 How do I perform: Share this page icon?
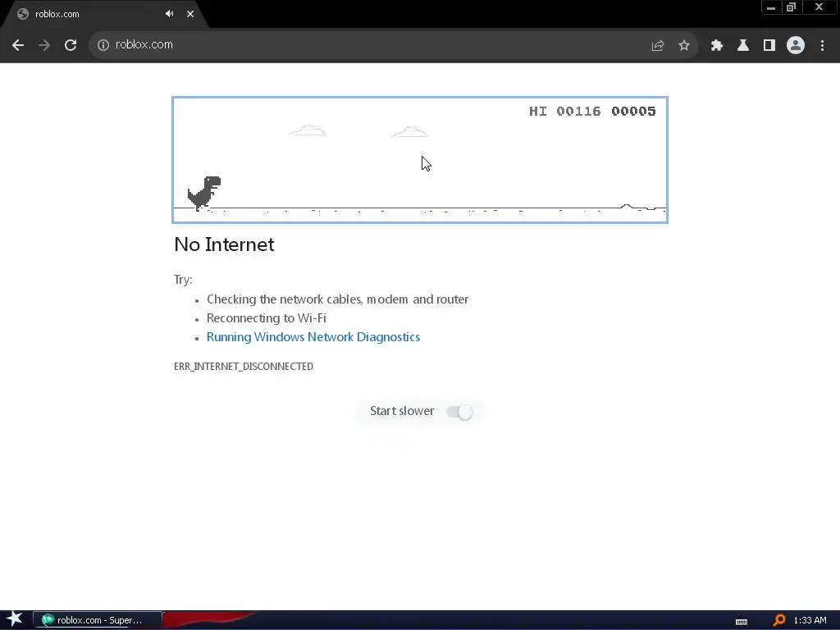[658, 46]
